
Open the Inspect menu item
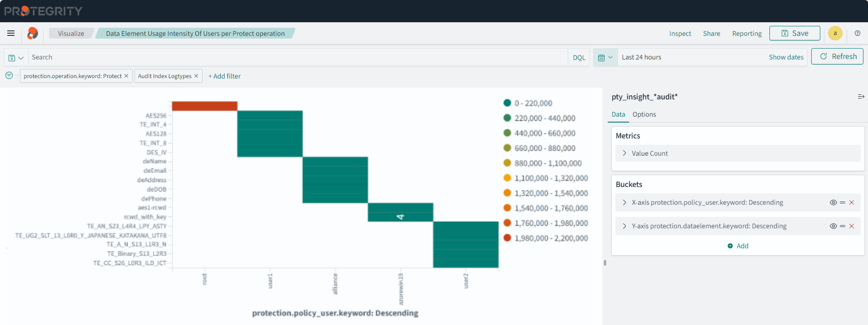(680, 34)
